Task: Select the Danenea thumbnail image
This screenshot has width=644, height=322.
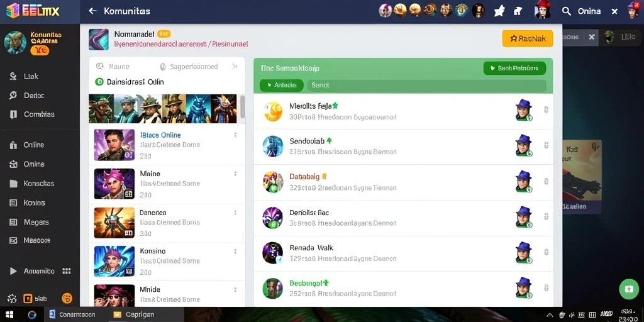Action: coord(114,223)
